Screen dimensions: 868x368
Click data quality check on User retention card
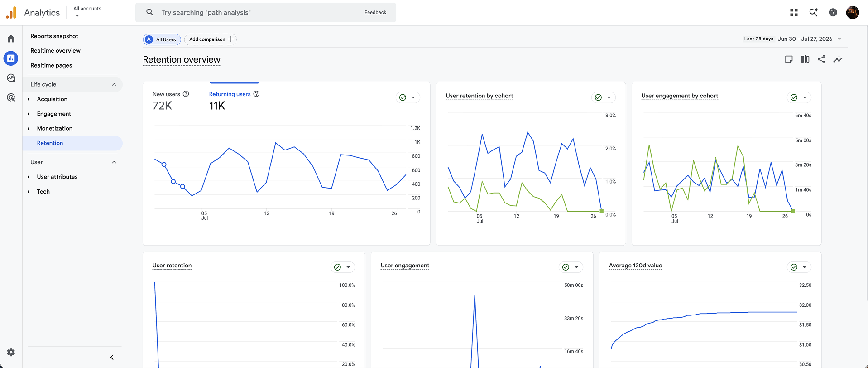click(x=337, y=267)
